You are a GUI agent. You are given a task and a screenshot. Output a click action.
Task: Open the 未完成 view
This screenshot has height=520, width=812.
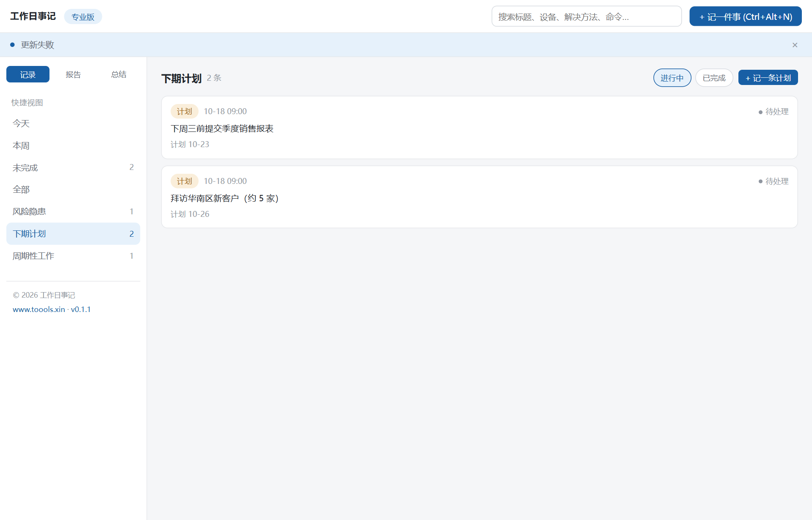[x=73, y=167]
